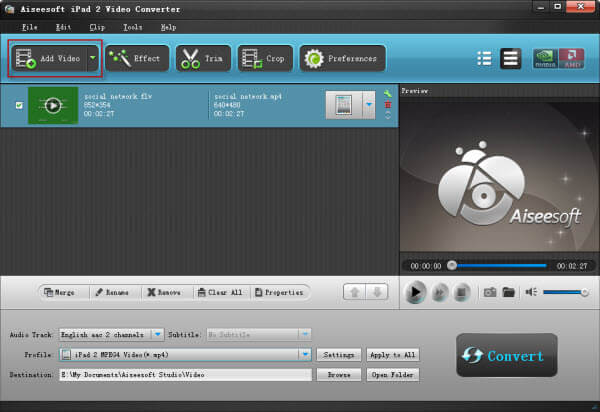
Task: Stop the preview playback
Action: 461,293
